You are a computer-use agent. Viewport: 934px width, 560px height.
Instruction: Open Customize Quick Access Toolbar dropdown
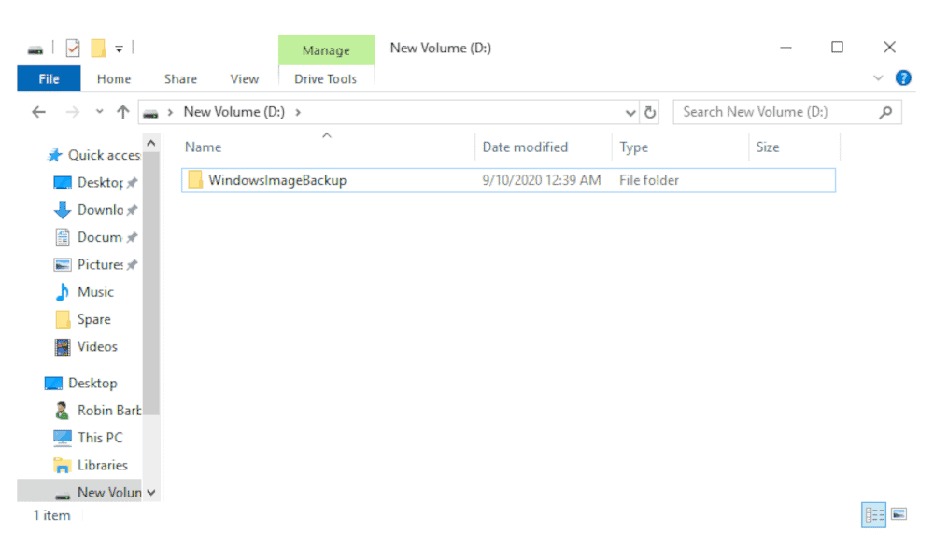click(x=120, y=49)
